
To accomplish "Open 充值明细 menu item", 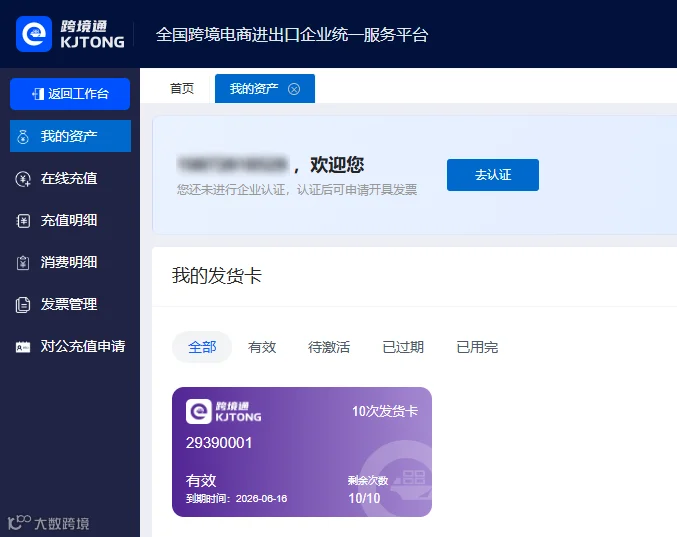I will (x=69, y=221).
